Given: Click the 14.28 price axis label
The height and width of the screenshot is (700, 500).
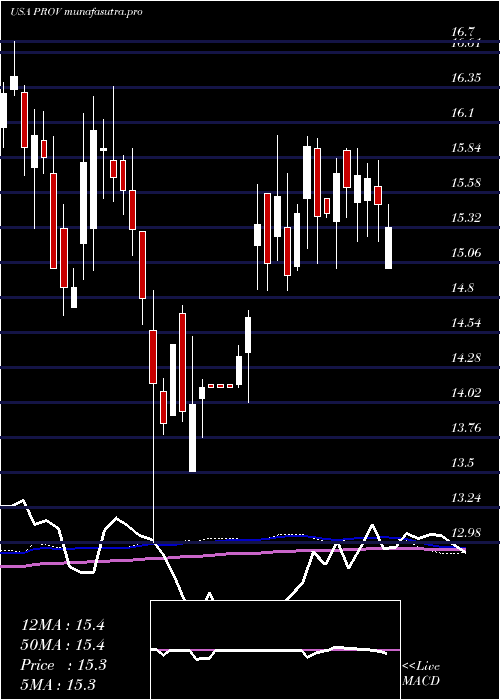Looking at the screenshot, I should (467, 358).
